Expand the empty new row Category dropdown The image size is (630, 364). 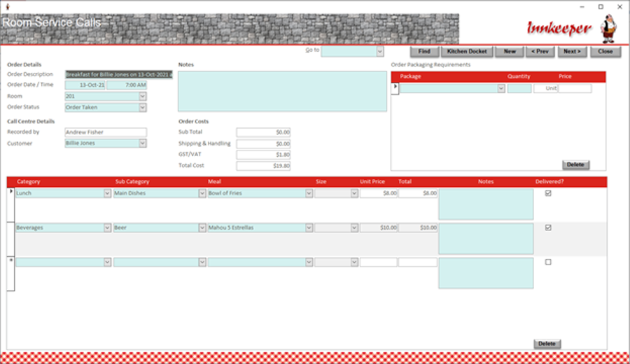coord(107,262)
